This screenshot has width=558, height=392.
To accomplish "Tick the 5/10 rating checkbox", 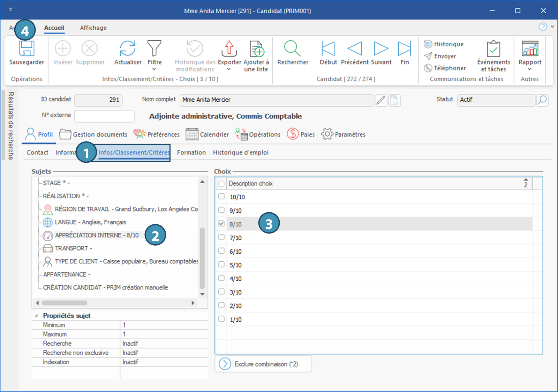I will (221, 264).
